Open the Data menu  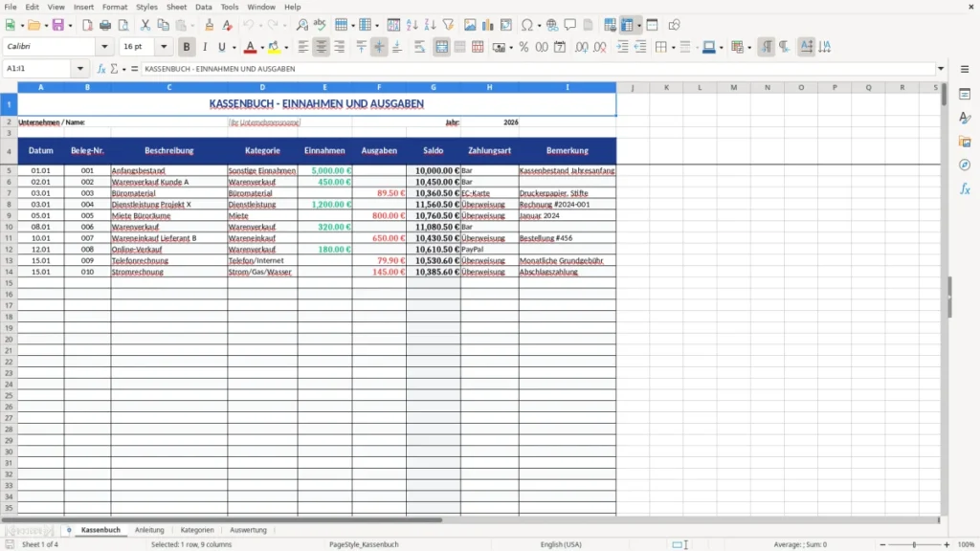click(x=203, y=7)
